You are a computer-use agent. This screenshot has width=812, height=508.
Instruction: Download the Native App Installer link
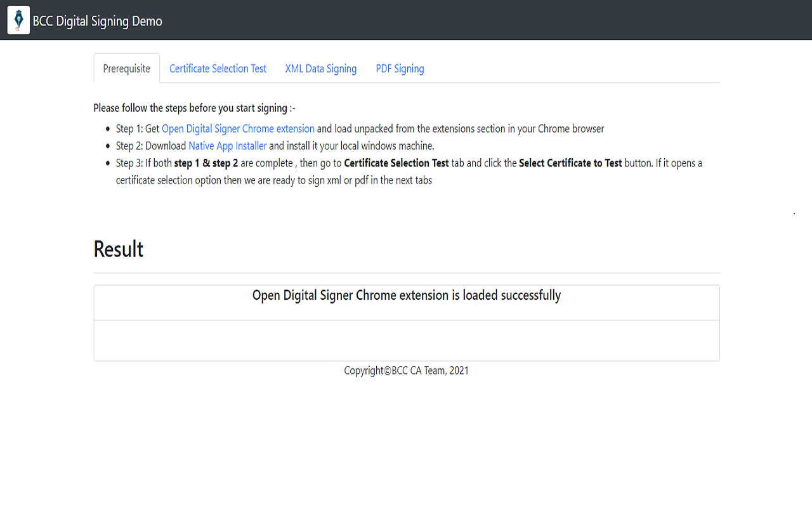(228, 146)
